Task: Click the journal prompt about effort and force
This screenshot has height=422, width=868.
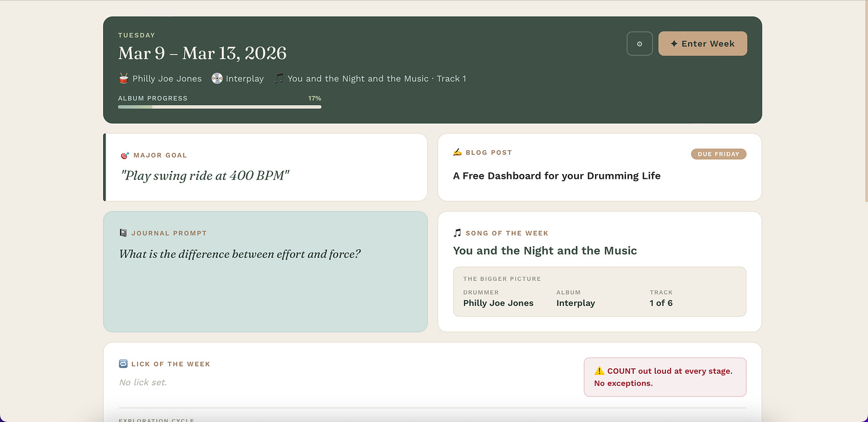Action: [240, 254]
